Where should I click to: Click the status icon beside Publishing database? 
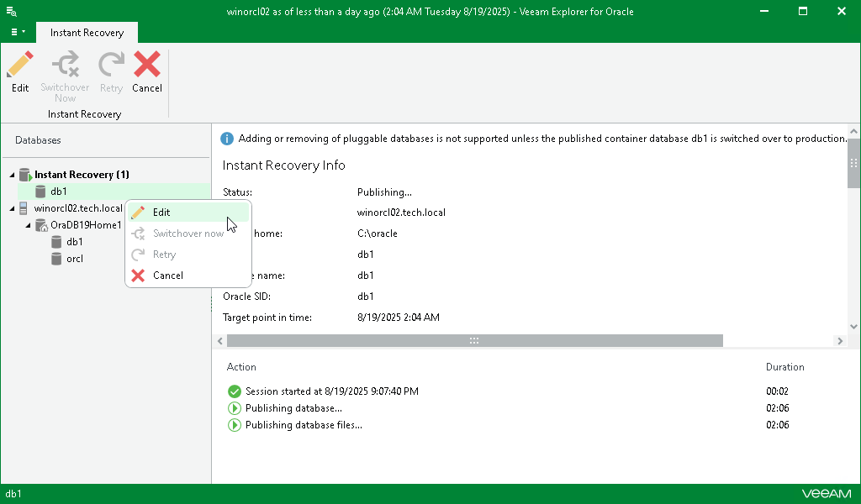[x=234, y=408]
